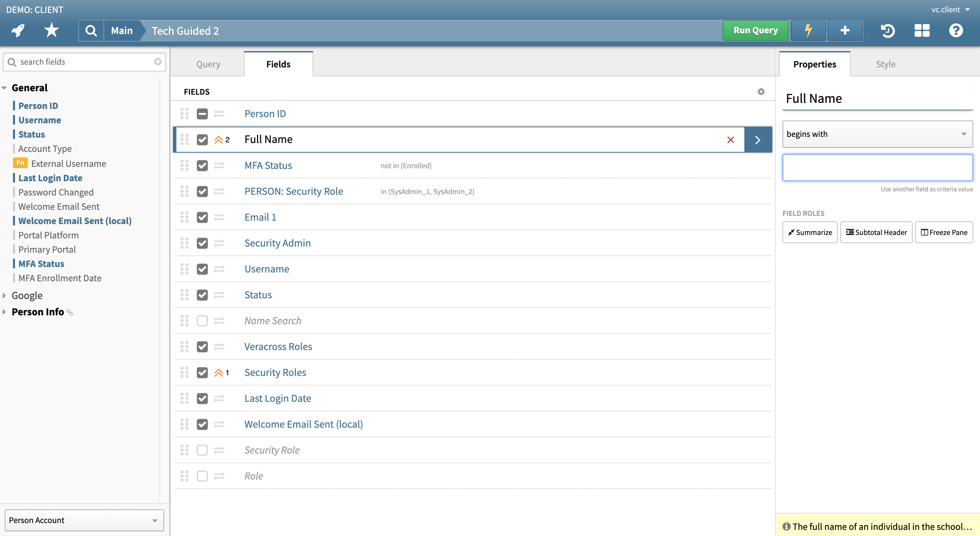Open the history clock icon
The width and height of the screenshot is (980, 536).
pyautogui.click(x=887, y=30)
